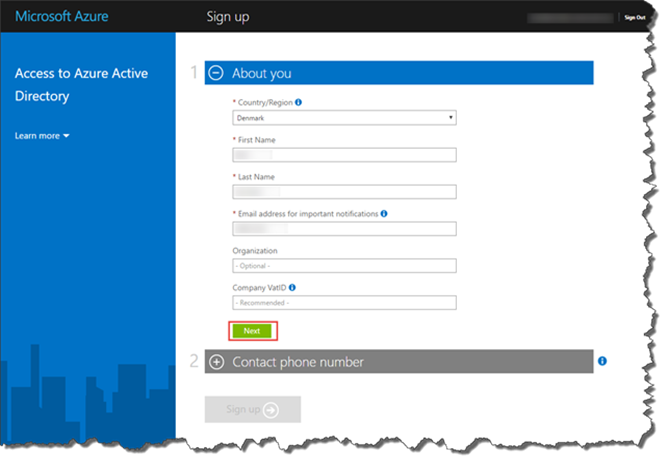This screenshot has width=668, height=462.
Task: Click the Contact phone number section header
Action: coord(399,361)
